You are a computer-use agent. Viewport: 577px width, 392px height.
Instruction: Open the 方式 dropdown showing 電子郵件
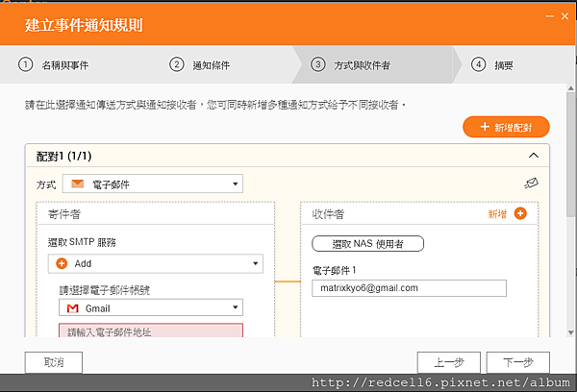click(153, 184)
